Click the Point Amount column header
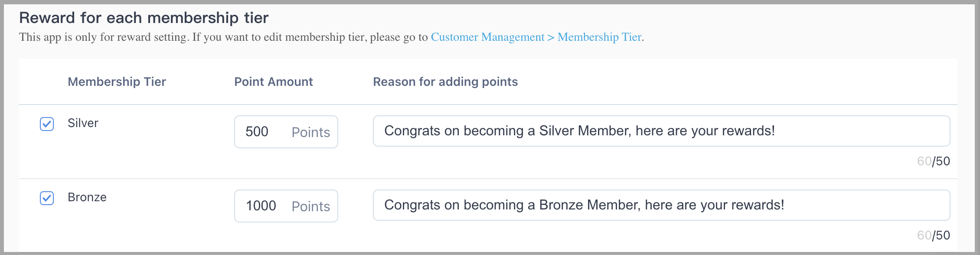The image size is (980, 255). 274,82
